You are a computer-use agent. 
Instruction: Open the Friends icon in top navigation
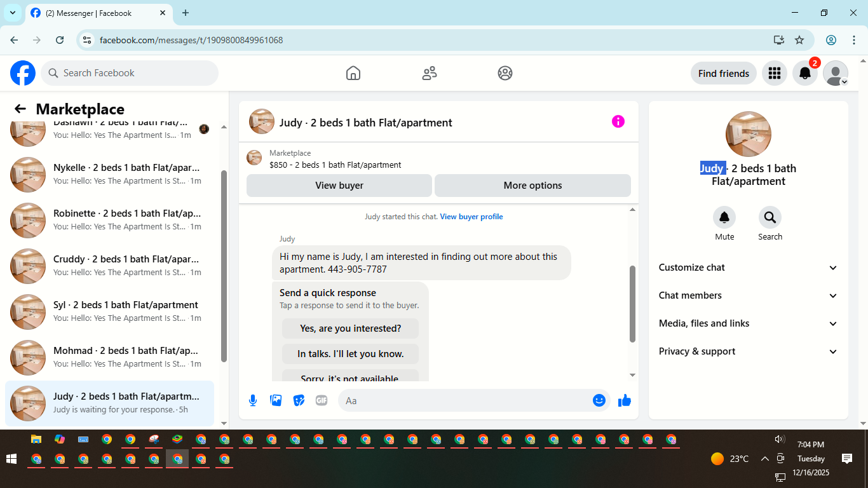[x=430, y=73]
